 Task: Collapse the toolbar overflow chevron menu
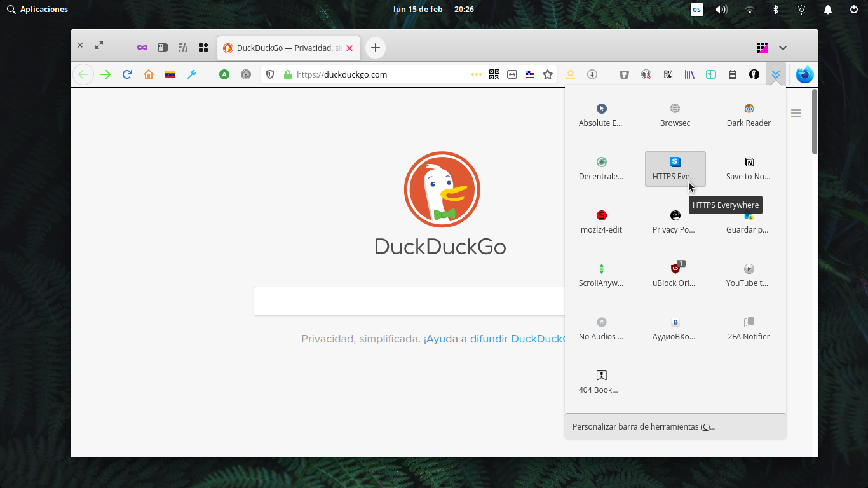(776, 74)
